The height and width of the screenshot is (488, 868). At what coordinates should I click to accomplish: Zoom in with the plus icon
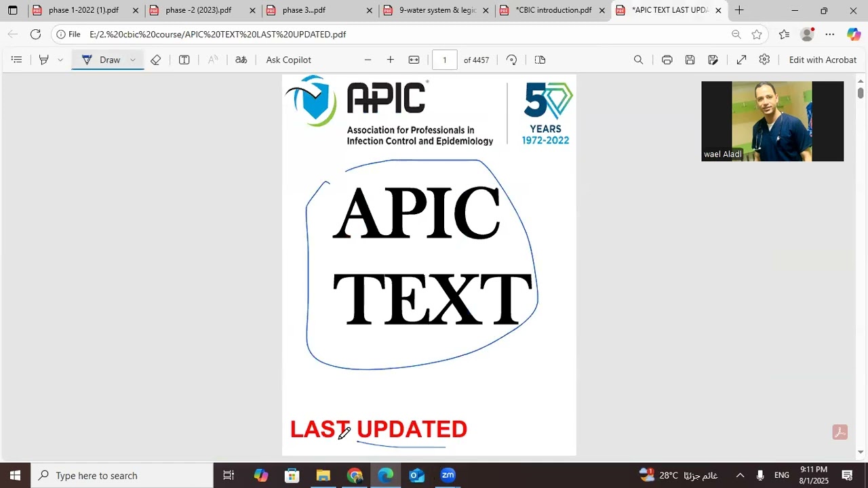(x=390, y=60)
